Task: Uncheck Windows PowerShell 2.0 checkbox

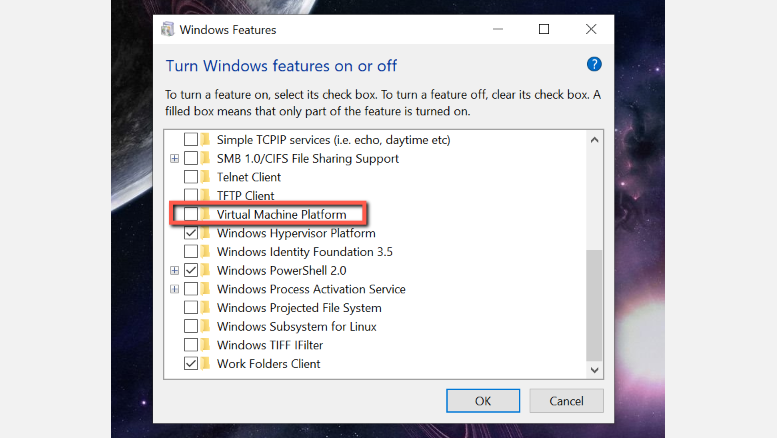Action: click(x=191, y=271)
